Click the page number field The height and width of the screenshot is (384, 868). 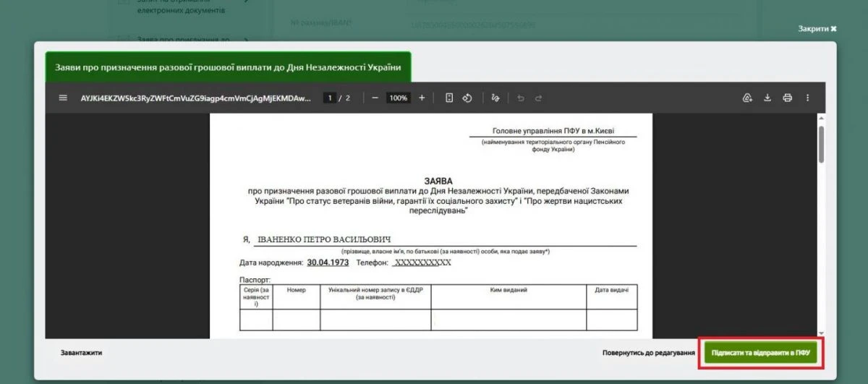click(329, 98)
